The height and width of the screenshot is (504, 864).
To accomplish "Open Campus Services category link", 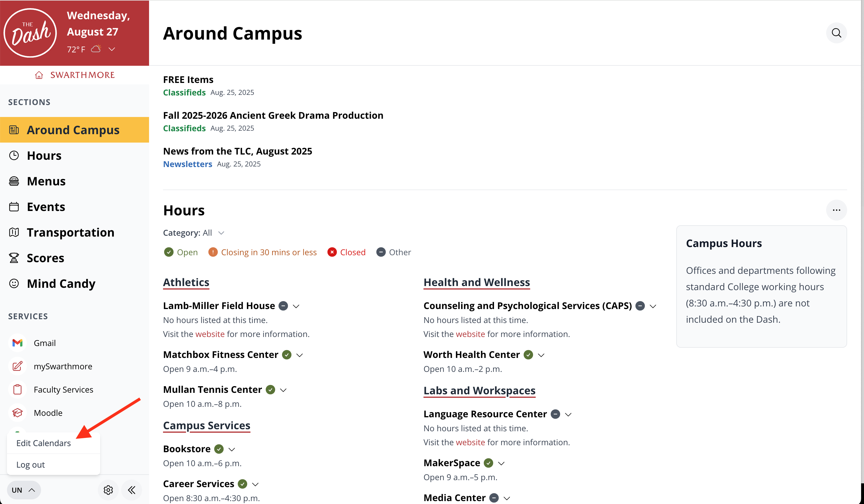I will point(207,425).
